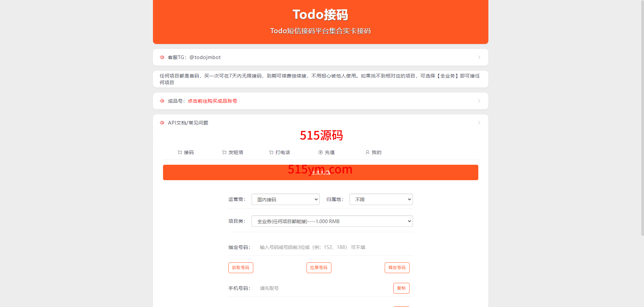Click the 指定号码 input field
The width and height of the screenshot is (644, 307).
tap(334, 247)
